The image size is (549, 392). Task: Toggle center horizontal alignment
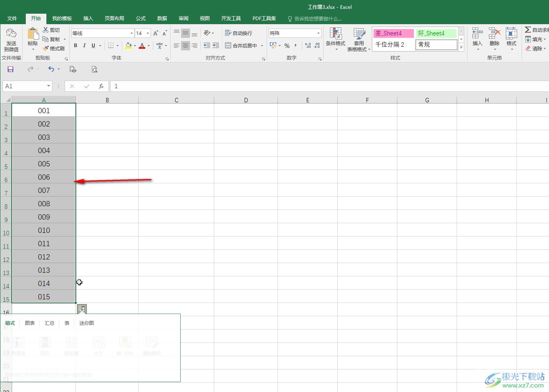coord(186,46)
